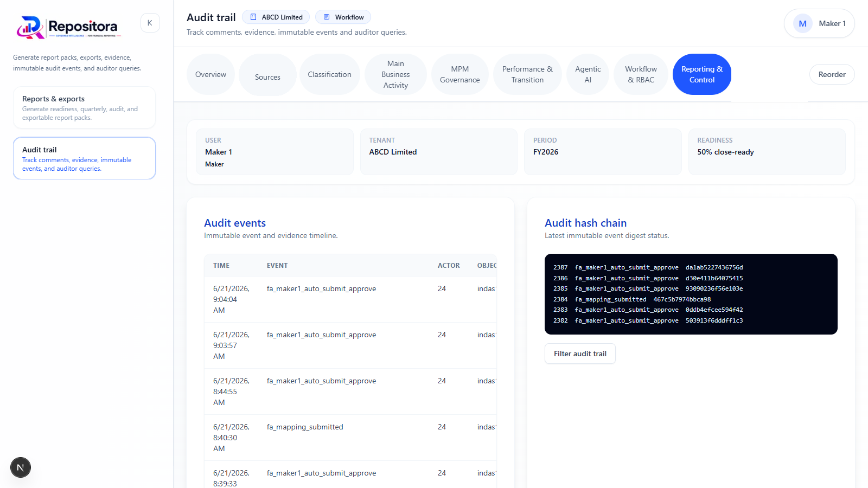Click hash chain entry 2384 fa_mapping_submitted

click(632, 299)
